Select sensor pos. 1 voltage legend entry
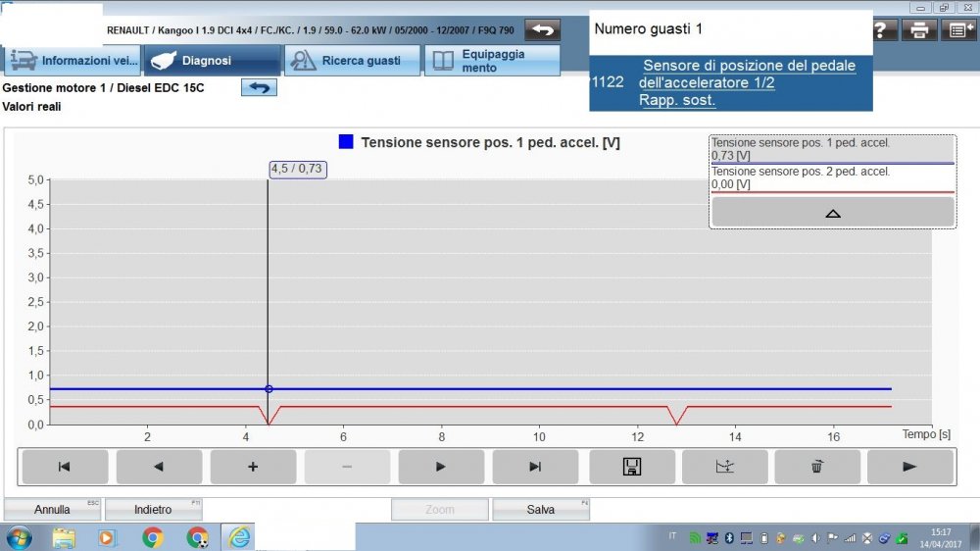980x551 pixels. click(832, 148)
